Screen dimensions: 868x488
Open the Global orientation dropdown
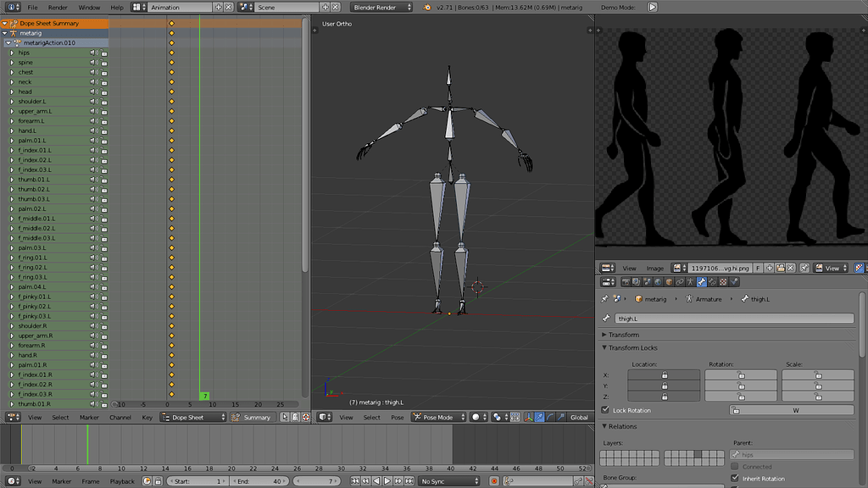(x=579, y=417)
